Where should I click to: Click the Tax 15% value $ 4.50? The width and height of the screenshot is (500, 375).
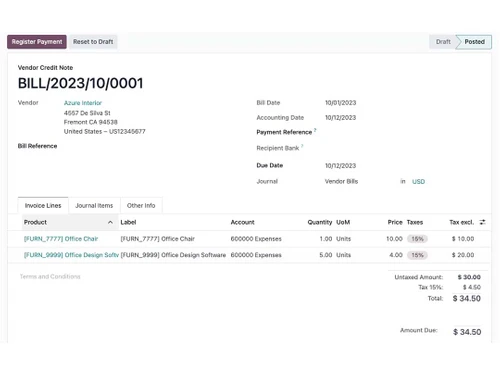pos(472,287)
